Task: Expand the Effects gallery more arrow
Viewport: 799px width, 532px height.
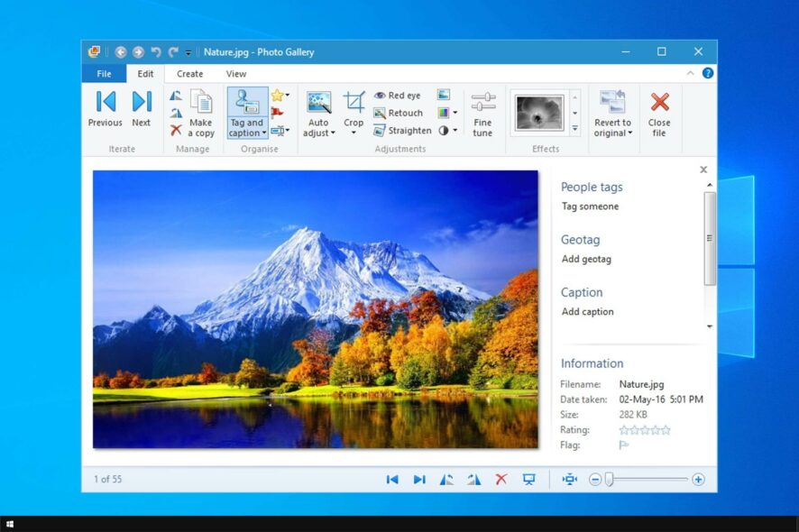Action: coord(574,128)
